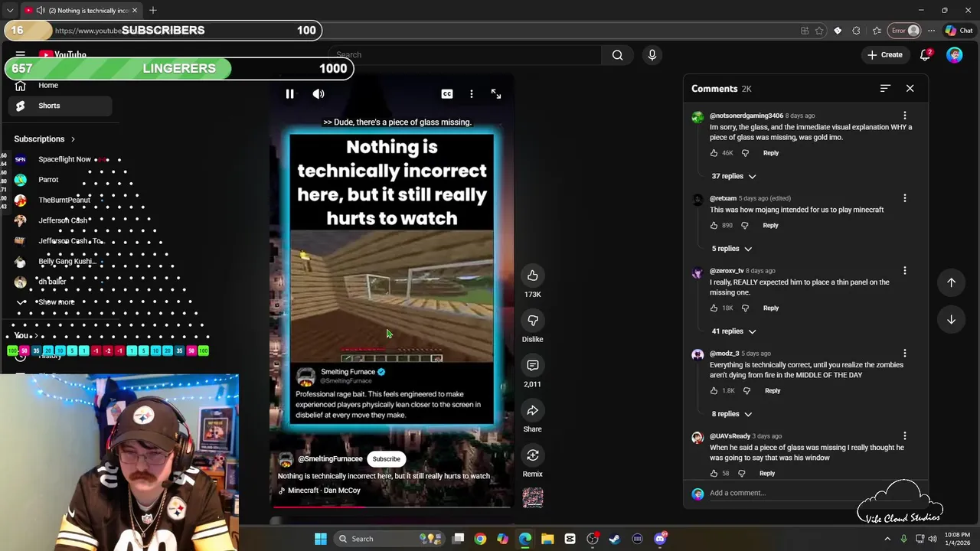Open the Edge extensions puzzle icon

pyautogui.click(x=856, y=31)
